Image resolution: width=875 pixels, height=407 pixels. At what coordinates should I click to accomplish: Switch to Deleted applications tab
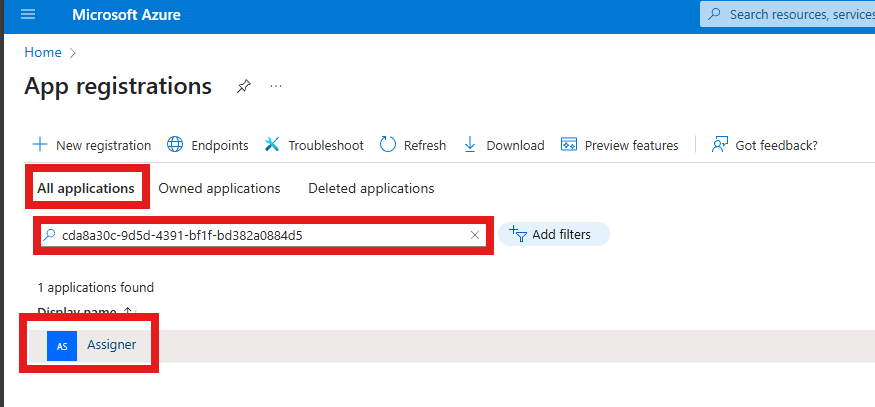371,189
